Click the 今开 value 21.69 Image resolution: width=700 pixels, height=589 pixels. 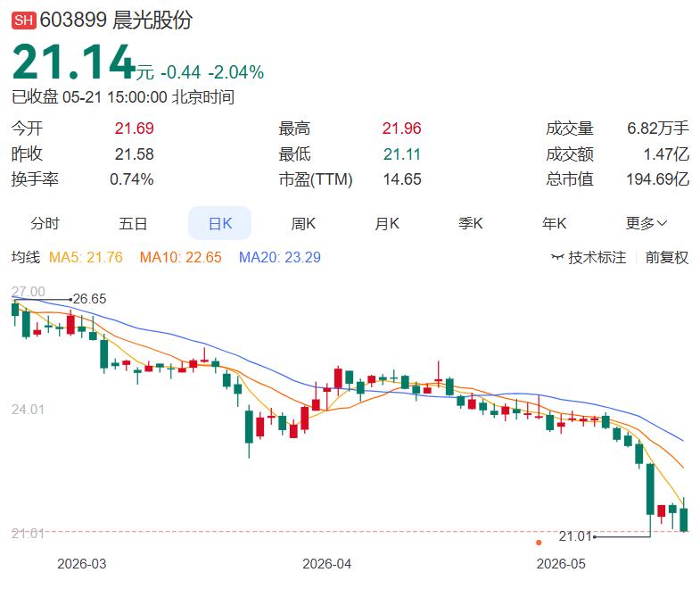[x=134, y=129]
